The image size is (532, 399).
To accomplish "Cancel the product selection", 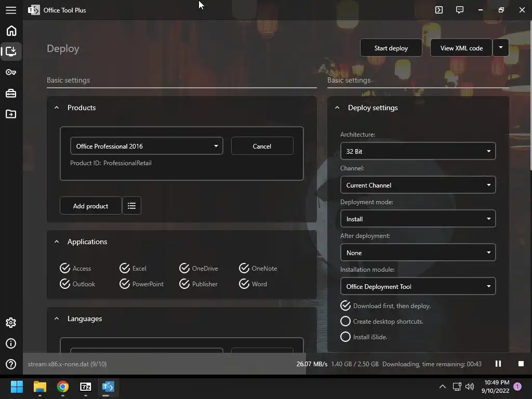I will (262, 146).
